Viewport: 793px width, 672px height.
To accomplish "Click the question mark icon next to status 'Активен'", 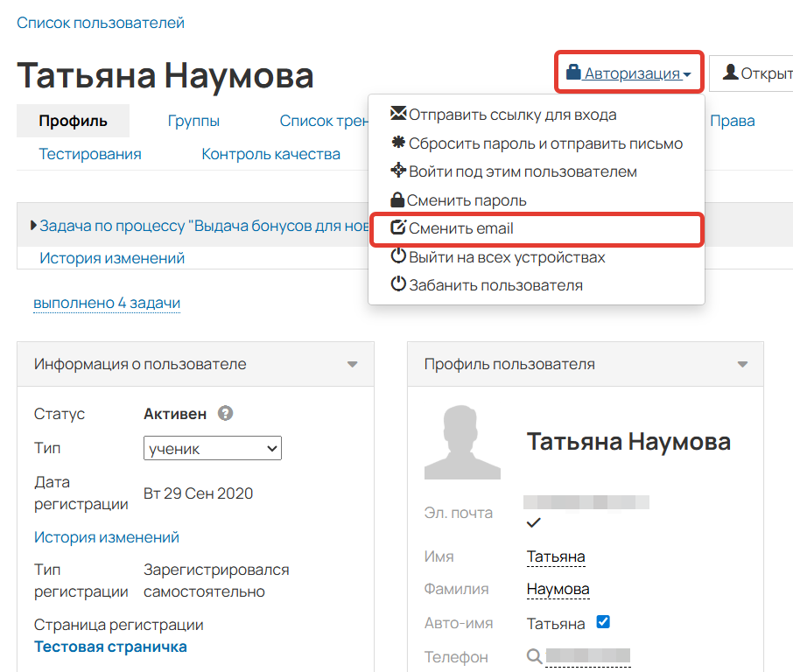I will 226,414.
